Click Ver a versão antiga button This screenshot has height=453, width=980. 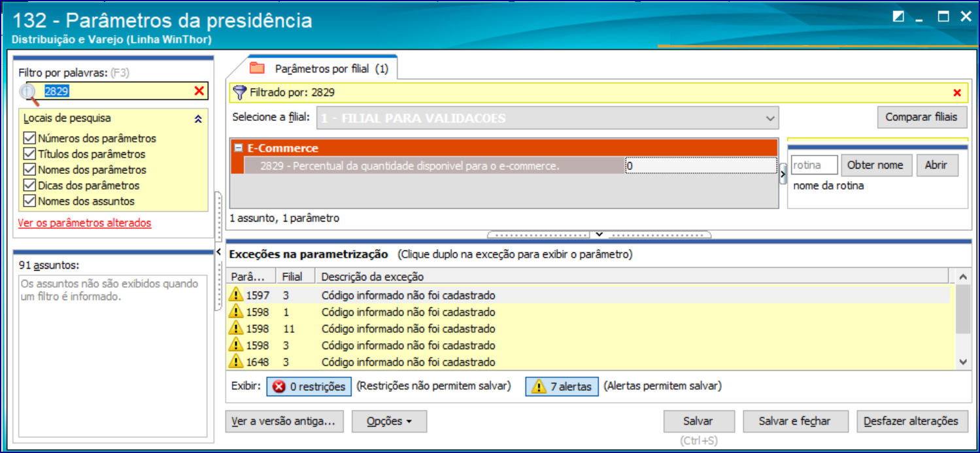click(284, 422)
